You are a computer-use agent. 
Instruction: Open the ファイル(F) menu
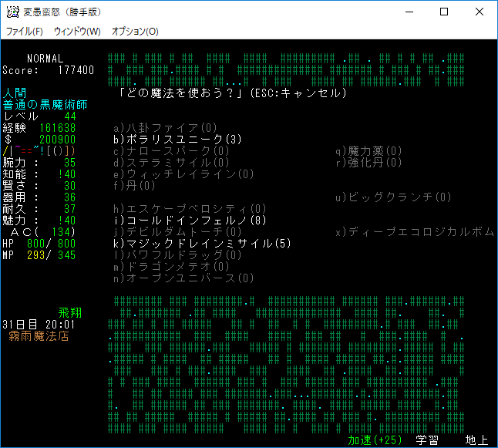click(24, 32)
